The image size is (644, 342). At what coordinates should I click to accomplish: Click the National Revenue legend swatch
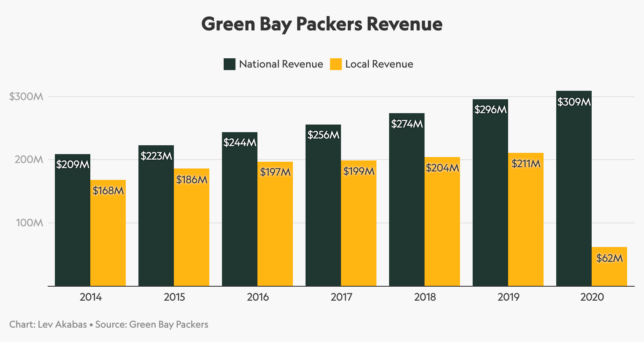[229, 64]
